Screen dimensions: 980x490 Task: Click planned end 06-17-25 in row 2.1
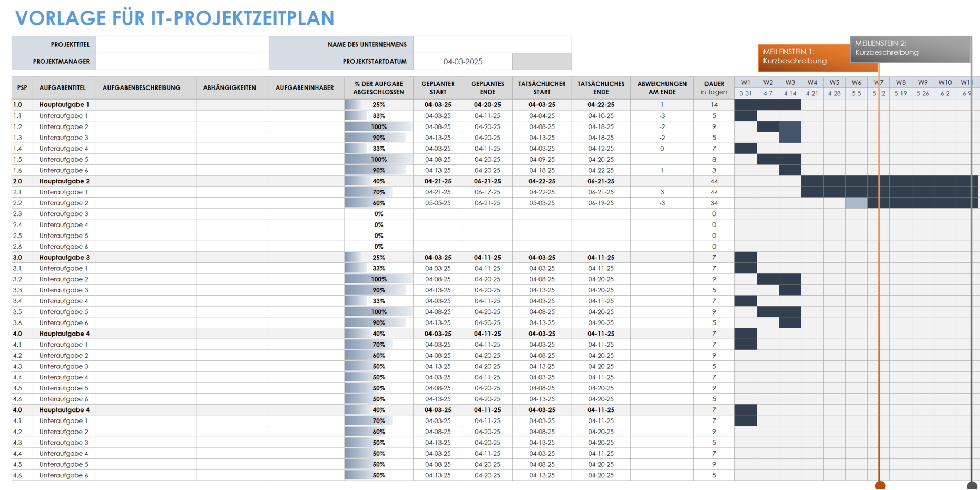(487, 192)
